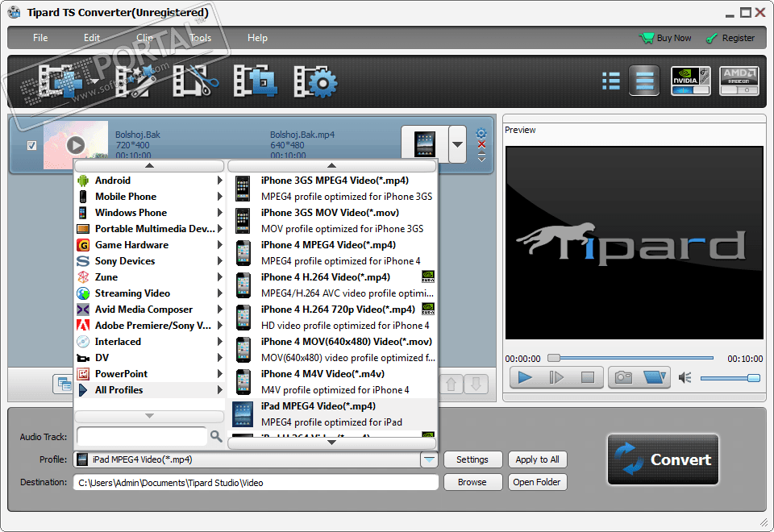The height and width of the screenshot is (532, 774).
Task: Click the profile search magnifier icon
Action: click(x=216, y=436)
